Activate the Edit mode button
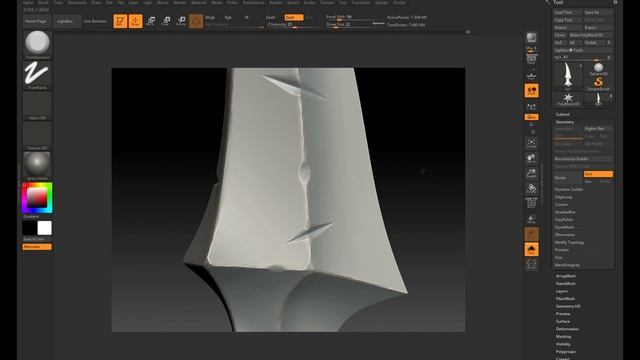This screenshot has height=360, width=640. (x=120, y=21)
